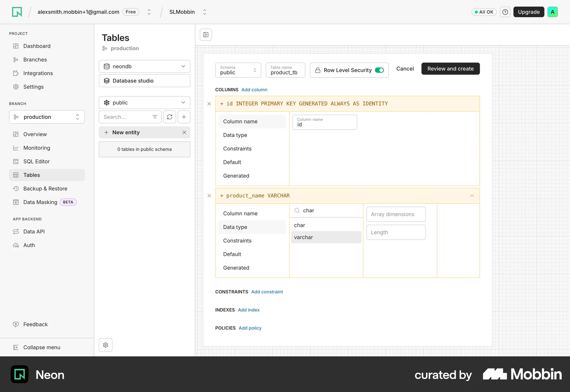Open the Schema public selector
This screenshot has height=392, width=570.
point(238,70)
